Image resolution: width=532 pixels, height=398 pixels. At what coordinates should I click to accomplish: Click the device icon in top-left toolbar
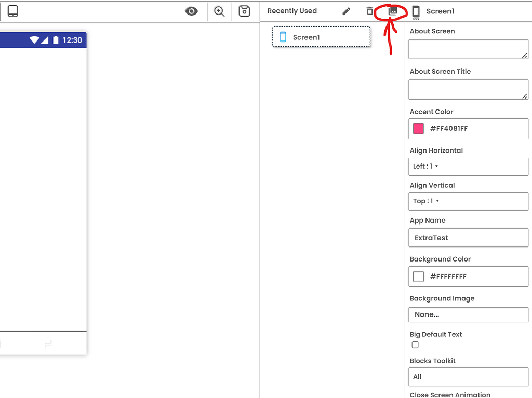(x=12, y=10)
